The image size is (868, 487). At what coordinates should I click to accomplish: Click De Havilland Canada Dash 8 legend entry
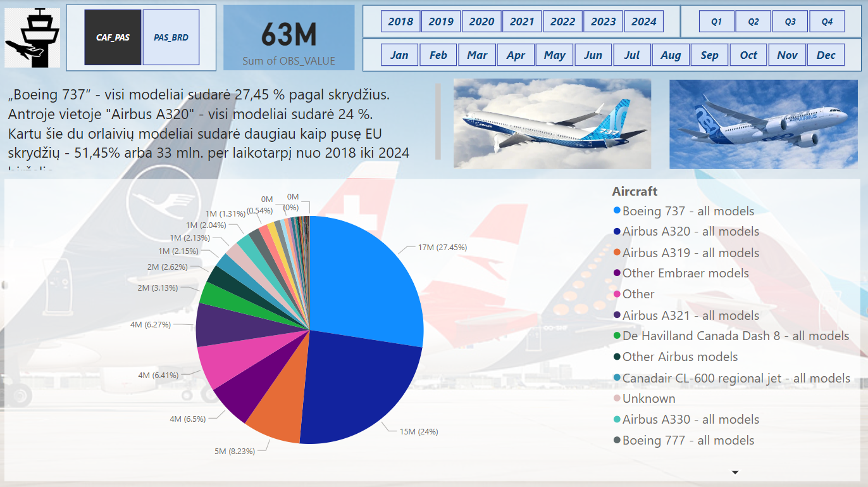(x=731, y=336)
